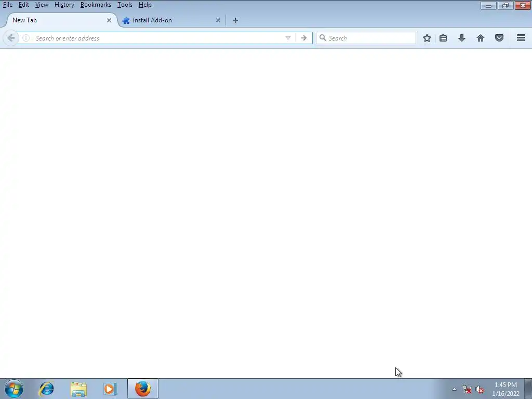Image resolution: width=532 pixels, height=399 pixels.
Task: Go to the Home page
Action: tap(481, 38)
